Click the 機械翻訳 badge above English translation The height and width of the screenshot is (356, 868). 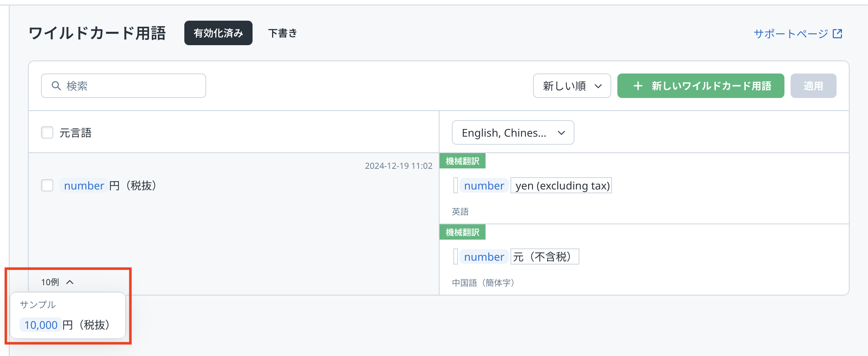tap(462, 161)
